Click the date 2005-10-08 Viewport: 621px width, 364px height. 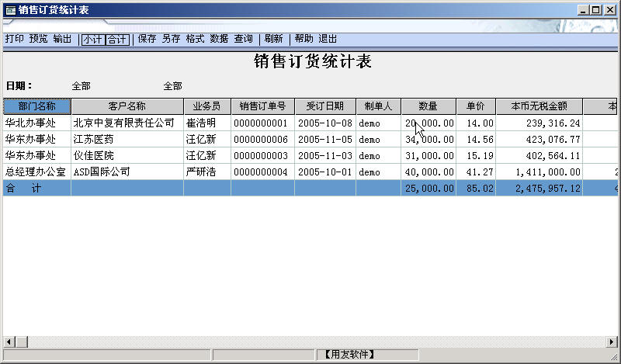[325, 123]
